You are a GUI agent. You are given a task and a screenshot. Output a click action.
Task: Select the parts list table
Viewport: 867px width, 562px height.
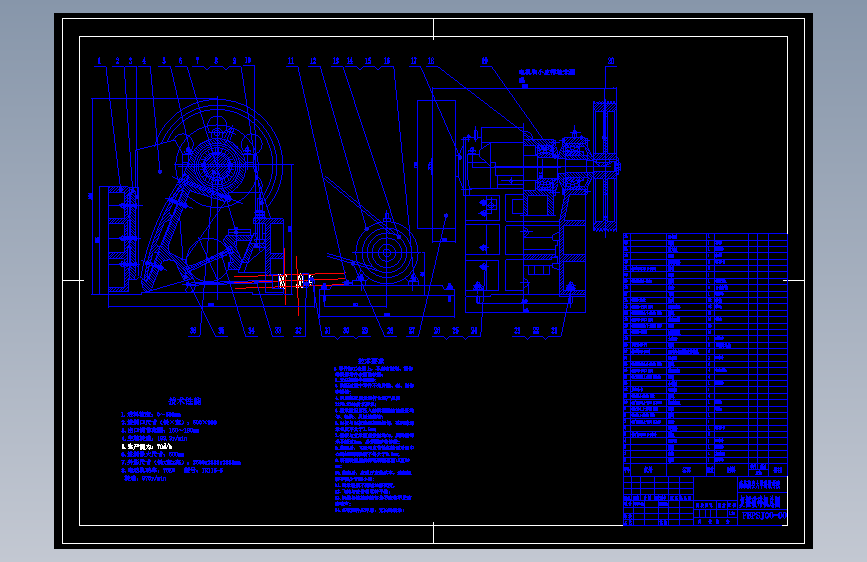(706, 355)
